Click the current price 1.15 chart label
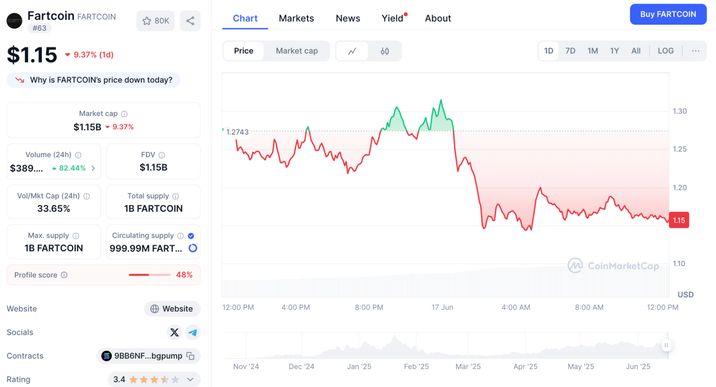Viewport: 716px width, 387px height. click(679, 220)
